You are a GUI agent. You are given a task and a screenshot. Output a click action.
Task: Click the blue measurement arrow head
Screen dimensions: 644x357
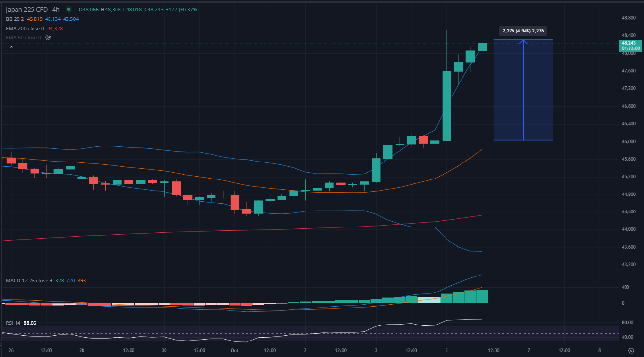[x=523, y=42]
